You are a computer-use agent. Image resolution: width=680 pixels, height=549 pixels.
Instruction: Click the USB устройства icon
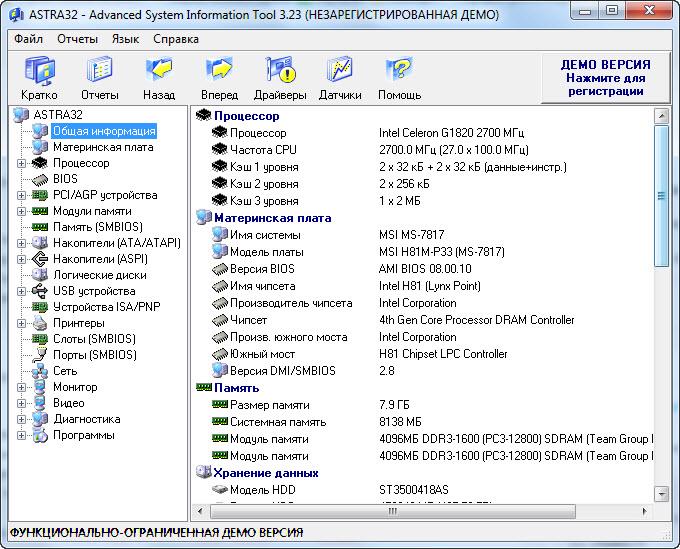39,291
